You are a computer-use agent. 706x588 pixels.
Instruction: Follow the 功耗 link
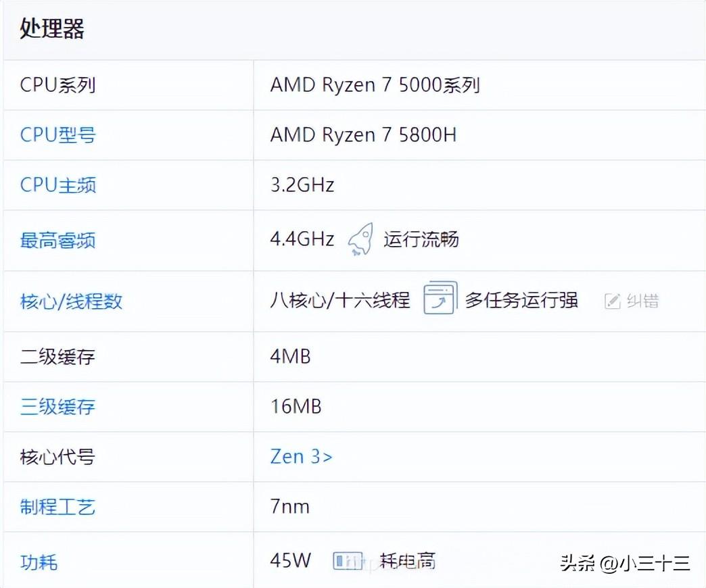[39, 562]
